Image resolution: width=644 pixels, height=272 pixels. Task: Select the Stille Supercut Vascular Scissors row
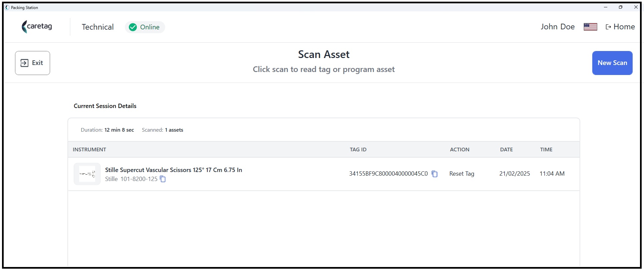tap(324, 174)
